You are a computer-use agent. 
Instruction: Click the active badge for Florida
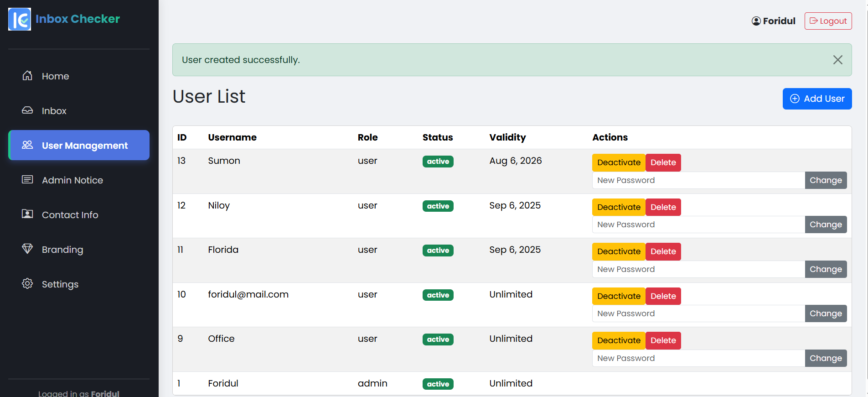(438, 251)
